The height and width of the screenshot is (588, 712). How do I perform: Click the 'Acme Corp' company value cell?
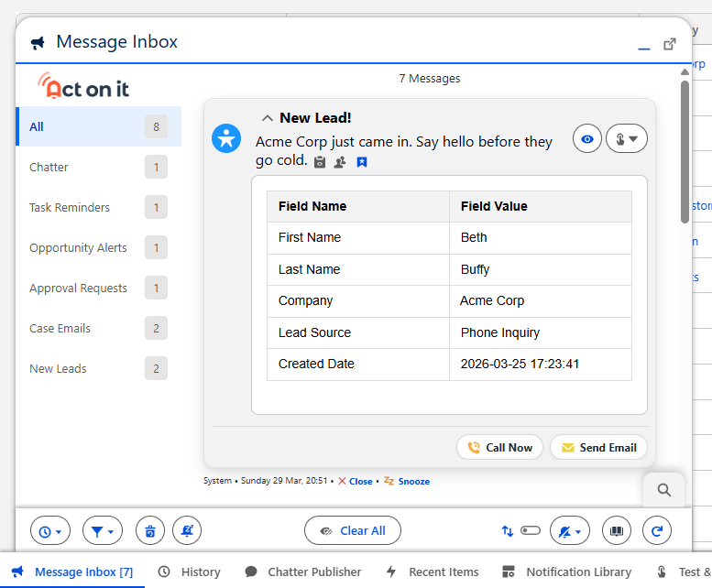coord(541,300)
